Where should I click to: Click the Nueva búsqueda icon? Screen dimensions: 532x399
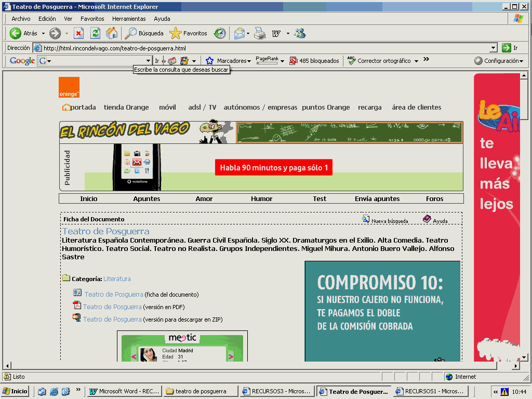pos(366,219)
